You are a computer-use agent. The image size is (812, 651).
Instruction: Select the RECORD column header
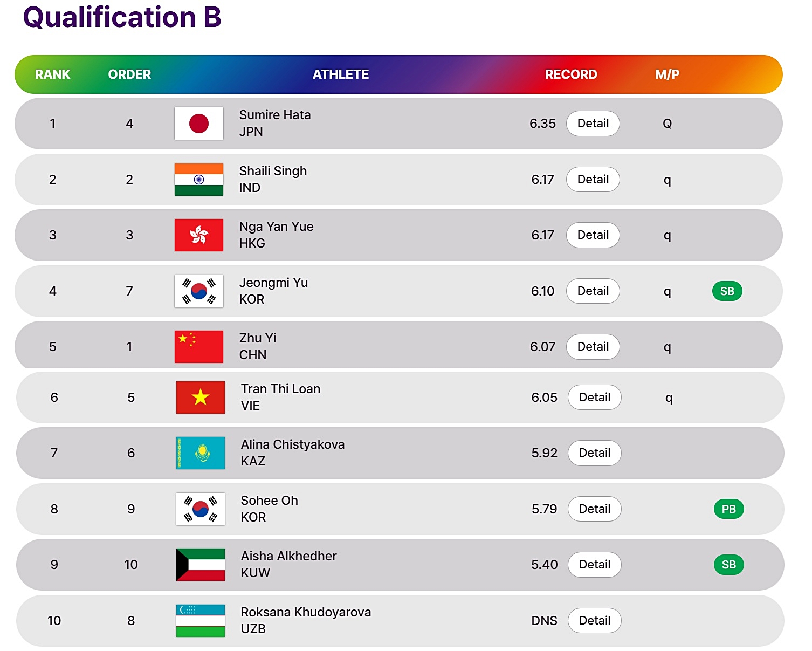pos(571,74)
